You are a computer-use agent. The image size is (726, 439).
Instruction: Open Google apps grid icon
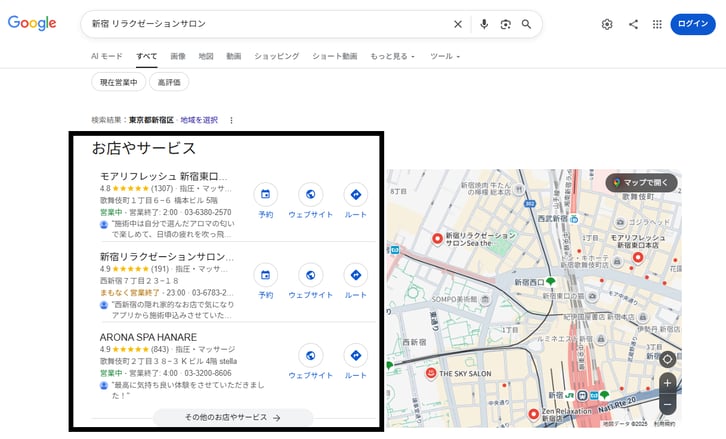coord(657,24)
